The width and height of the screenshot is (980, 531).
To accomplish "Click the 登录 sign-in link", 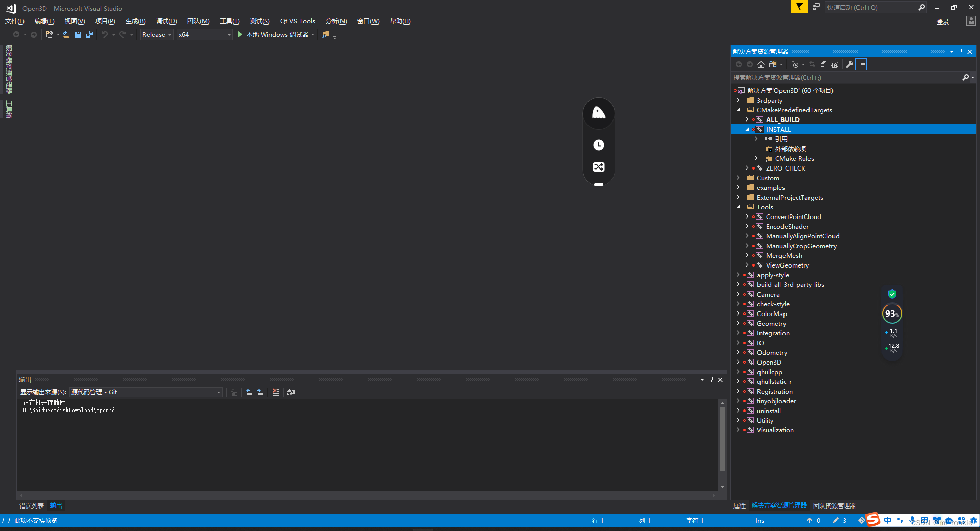I will coord(943,21).
